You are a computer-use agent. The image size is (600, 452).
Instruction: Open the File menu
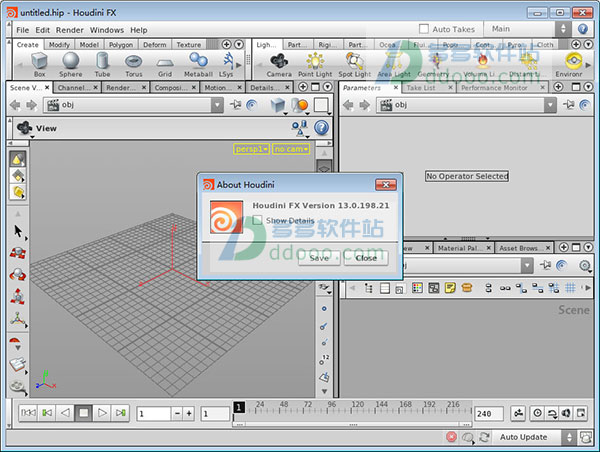(x=23, y=30)
